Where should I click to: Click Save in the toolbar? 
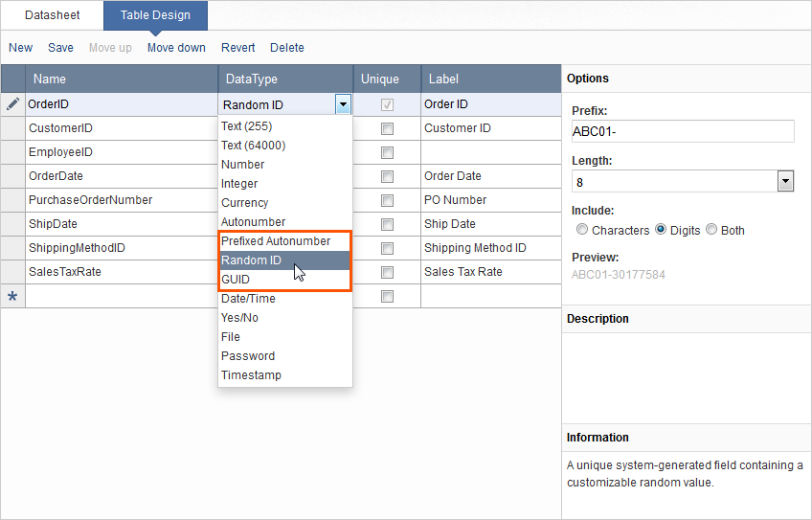tap(60, 48)
